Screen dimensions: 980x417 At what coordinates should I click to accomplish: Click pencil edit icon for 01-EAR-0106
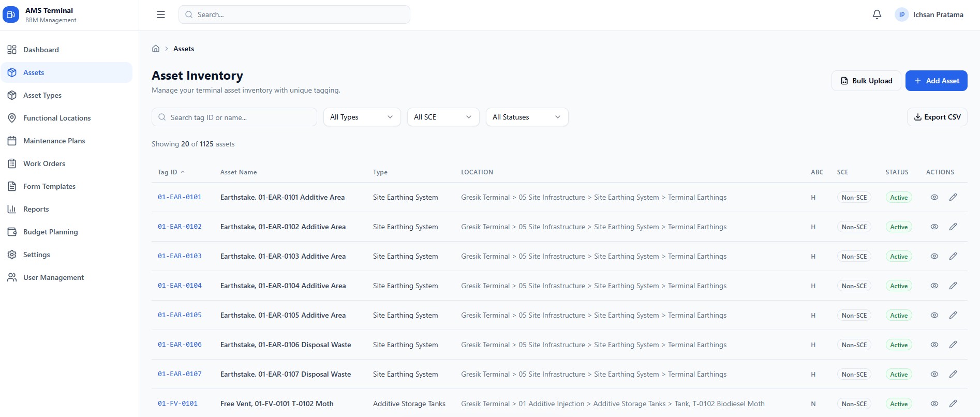point(953,345)
